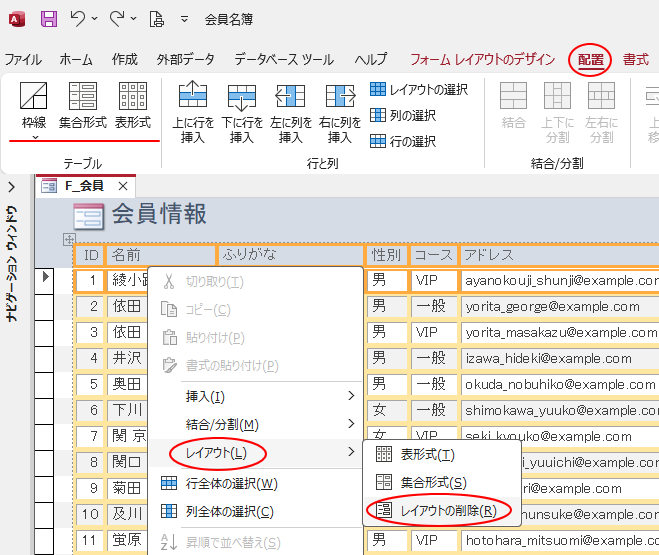Image resolution: width=659 pixels, height=555 pixels.
Task: Click レイアウトの選択 in ribbon
Action: coord(419,89)
